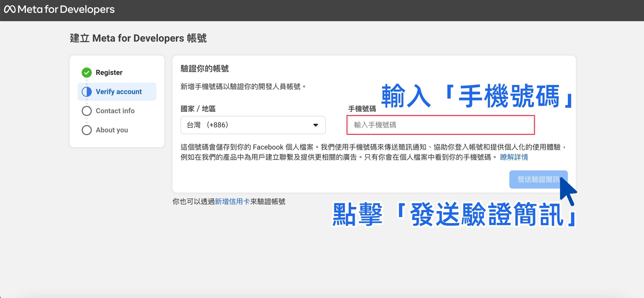
Task: Select the Register step label
Action: pyautogui.click(x=109, y=73)
